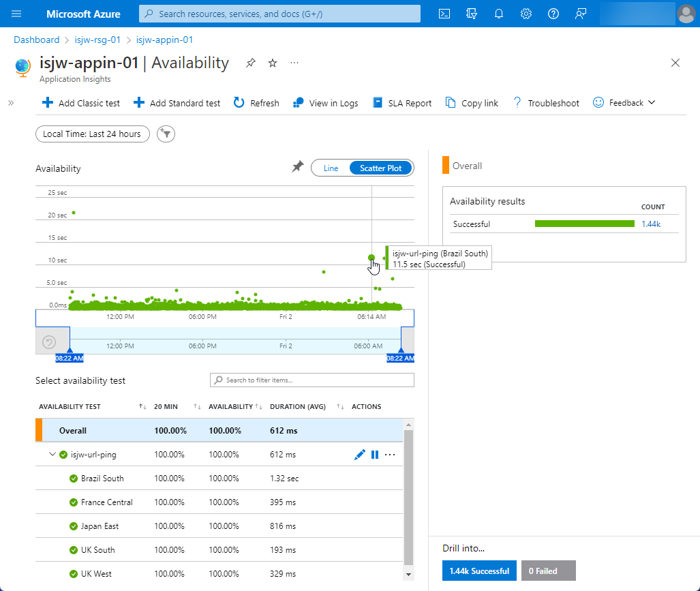Select the left 08:22 AM time range handle
Screen dimensions: 700x591
[70, 358]
